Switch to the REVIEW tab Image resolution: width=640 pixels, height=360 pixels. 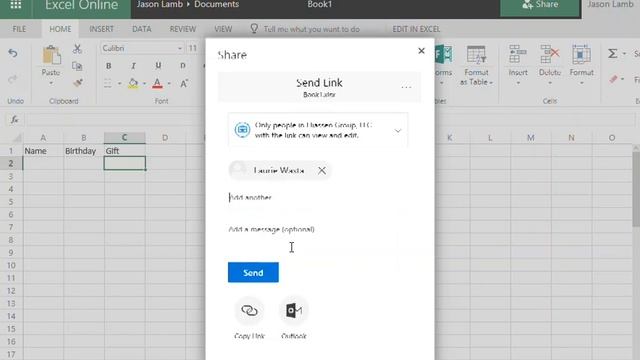[182, 29]
